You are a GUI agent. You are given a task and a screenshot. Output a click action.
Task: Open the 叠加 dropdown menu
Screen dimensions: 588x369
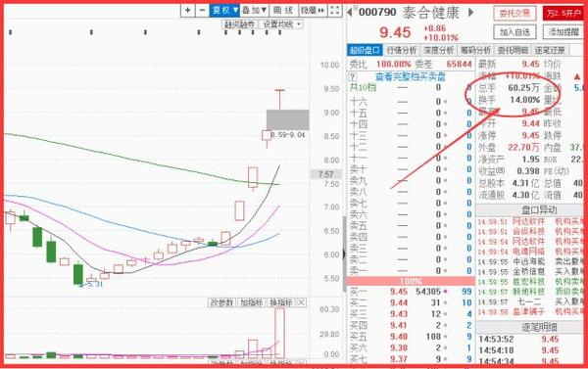(x=254, y=10)
